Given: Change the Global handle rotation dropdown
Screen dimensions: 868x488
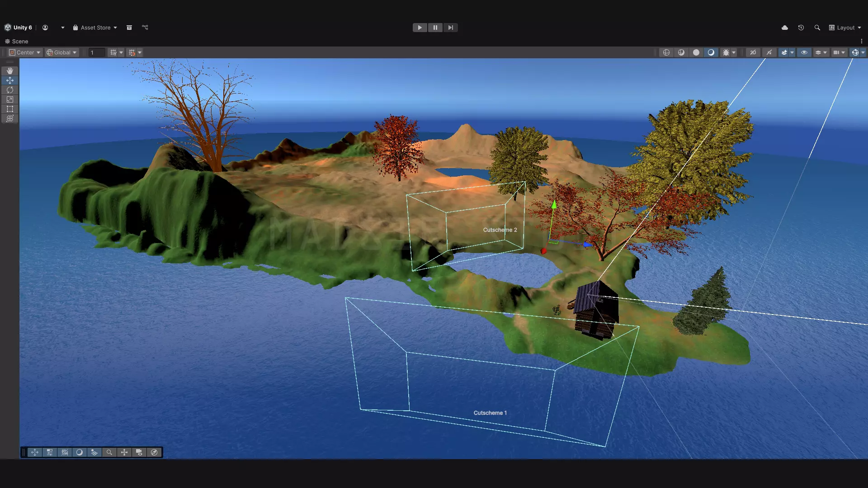Looking at the screenshot, I should (62, 52).
